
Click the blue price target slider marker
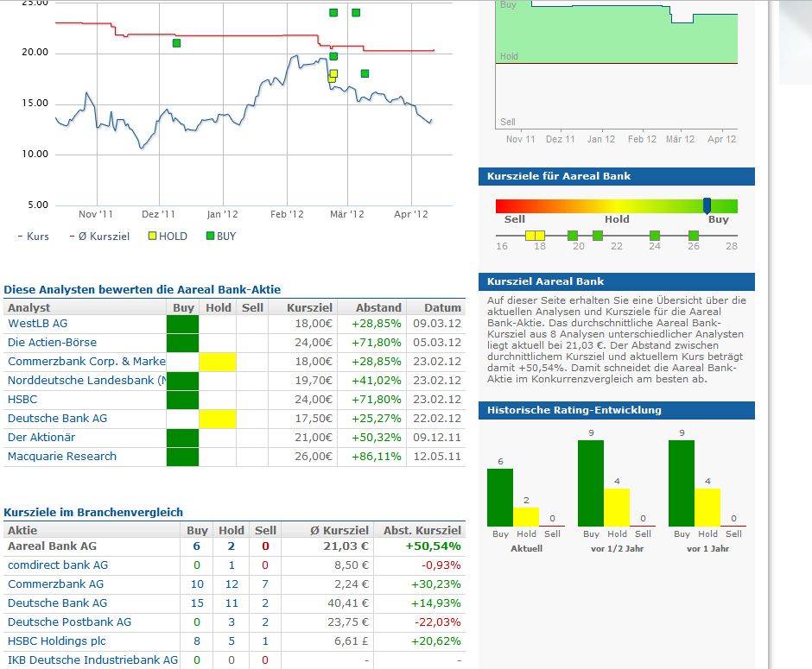(x=707, y=206)
